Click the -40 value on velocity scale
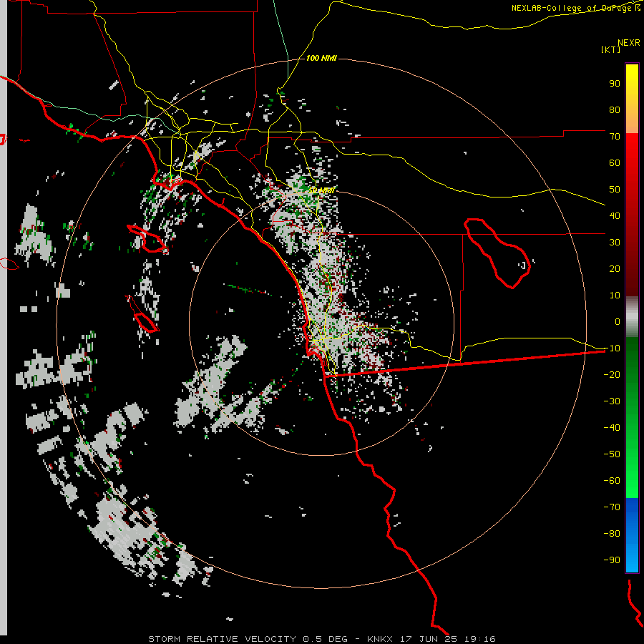 point(612,428)
